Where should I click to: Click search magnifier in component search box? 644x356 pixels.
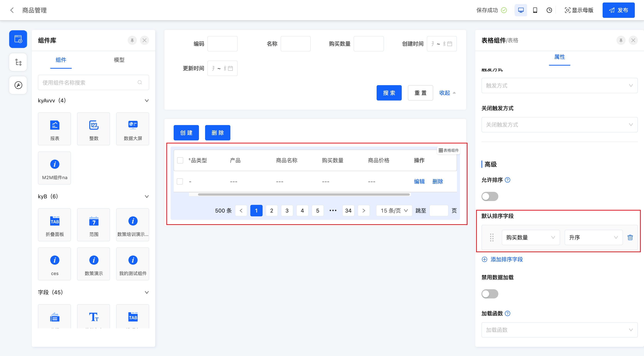pos(140,82)
